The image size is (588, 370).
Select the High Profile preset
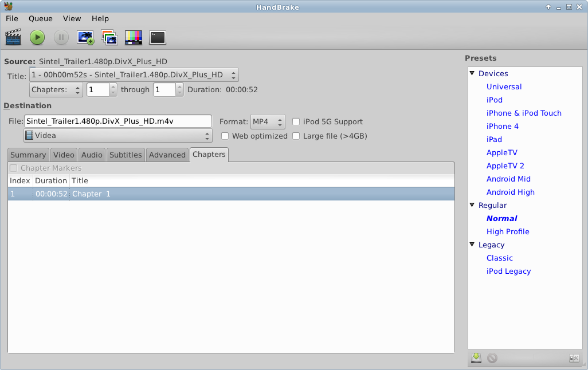[508, 231]
